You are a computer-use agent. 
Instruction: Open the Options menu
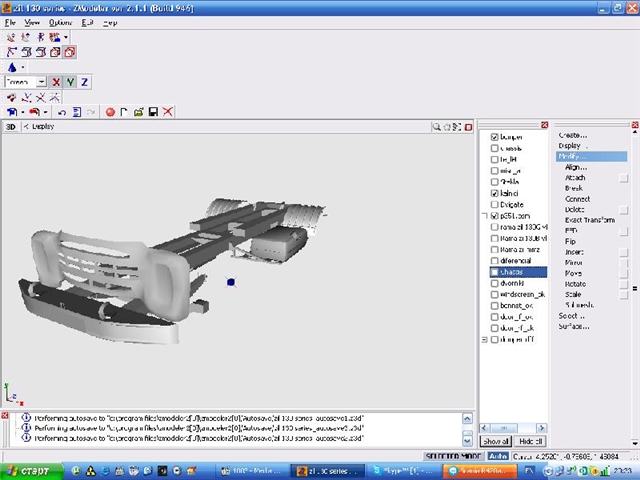point(60,21)
